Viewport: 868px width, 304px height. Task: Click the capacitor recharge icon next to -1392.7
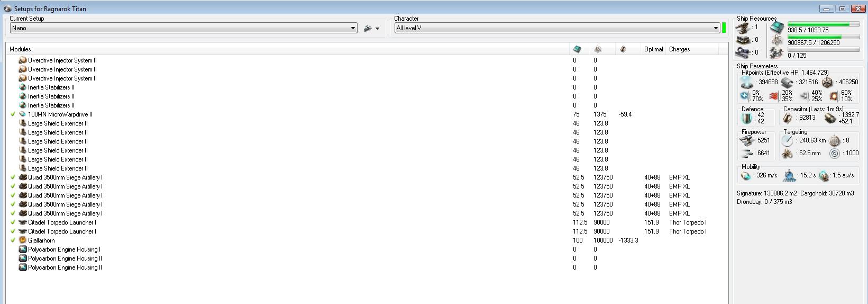coord(829,118)
